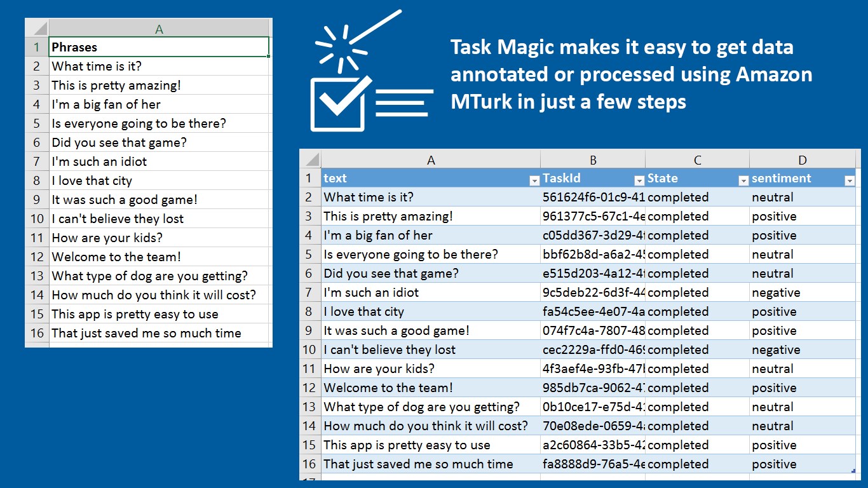Select 'How are your kids?' in Phrases sheet
The image size is (868, 488).
coord(159,238)
